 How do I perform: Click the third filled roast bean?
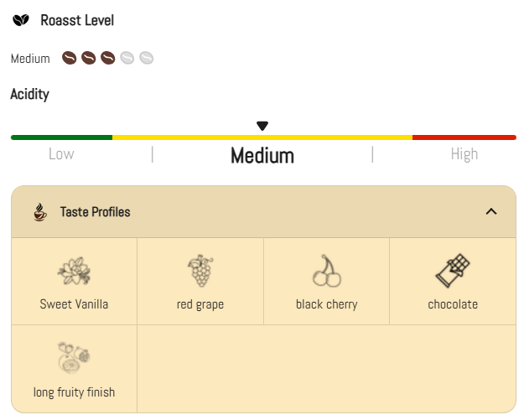107,59
